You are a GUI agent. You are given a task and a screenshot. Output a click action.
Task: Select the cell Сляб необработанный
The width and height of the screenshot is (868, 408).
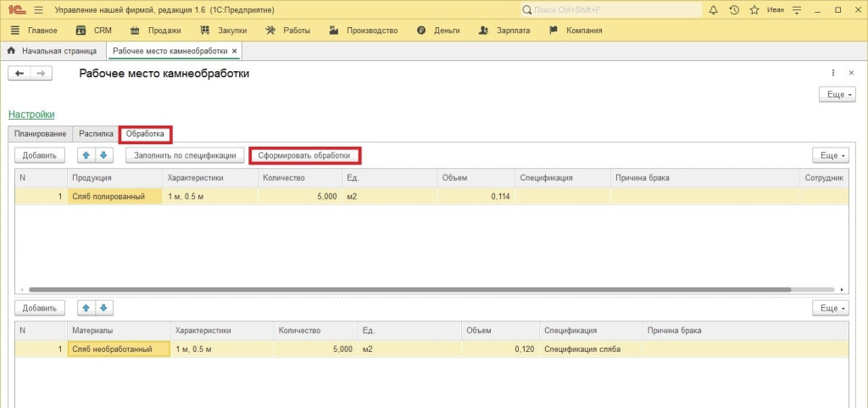pos(119,349)
